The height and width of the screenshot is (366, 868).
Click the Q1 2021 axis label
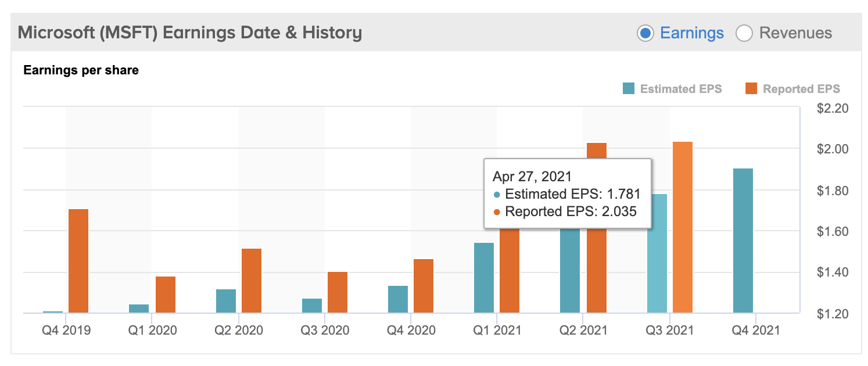(497, 331)
